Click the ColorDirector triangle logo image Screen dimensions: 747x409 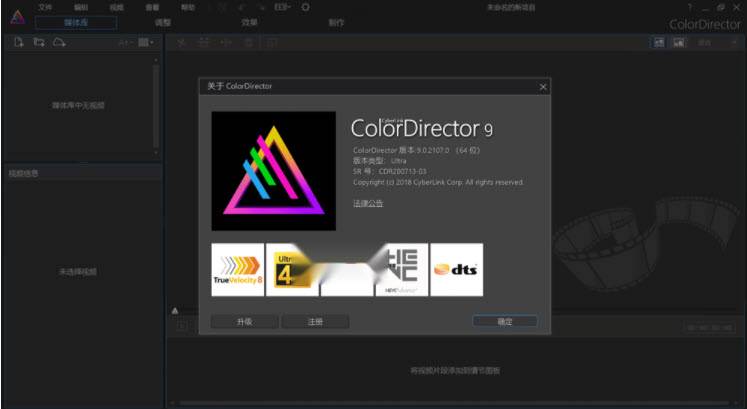point(273,171)
